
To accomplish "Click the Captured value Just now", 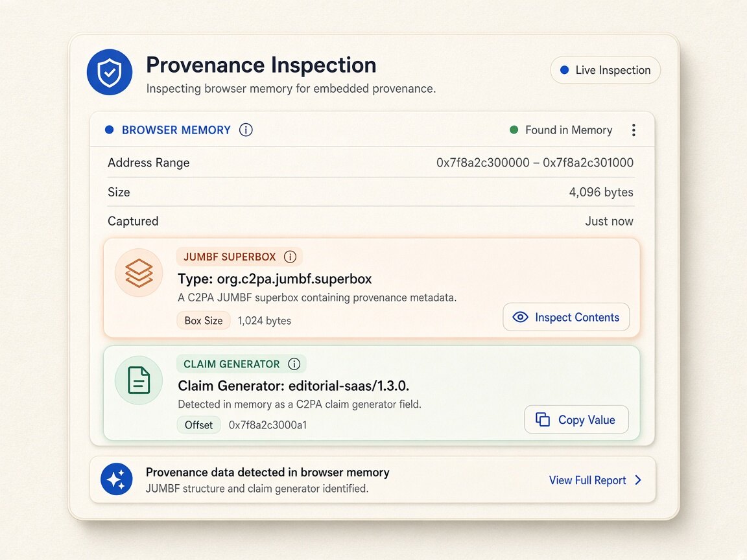I will click(x=610, y=221).
